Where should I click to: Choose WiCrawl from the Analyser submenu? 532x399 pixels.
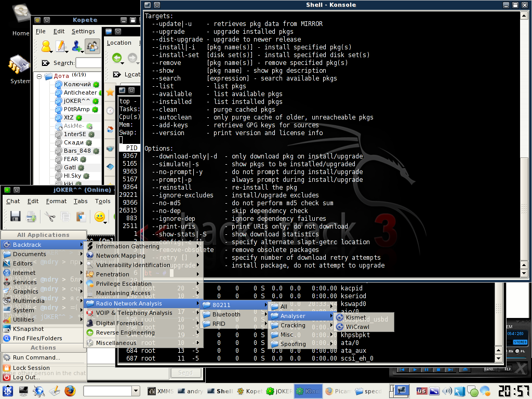[364, 327]
